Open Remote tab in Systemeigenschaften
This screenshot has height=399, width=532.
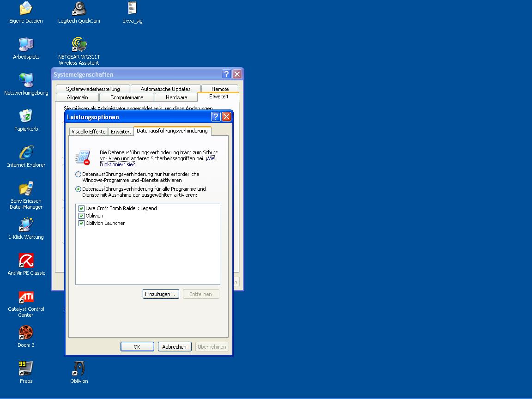[220, 89]
